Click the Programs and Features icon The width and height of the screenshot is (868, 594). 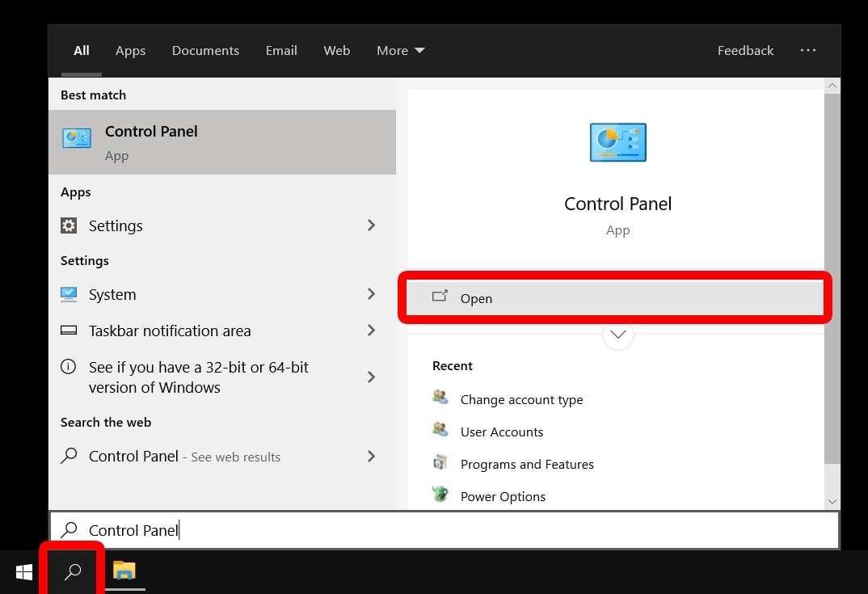coord(440,461)
